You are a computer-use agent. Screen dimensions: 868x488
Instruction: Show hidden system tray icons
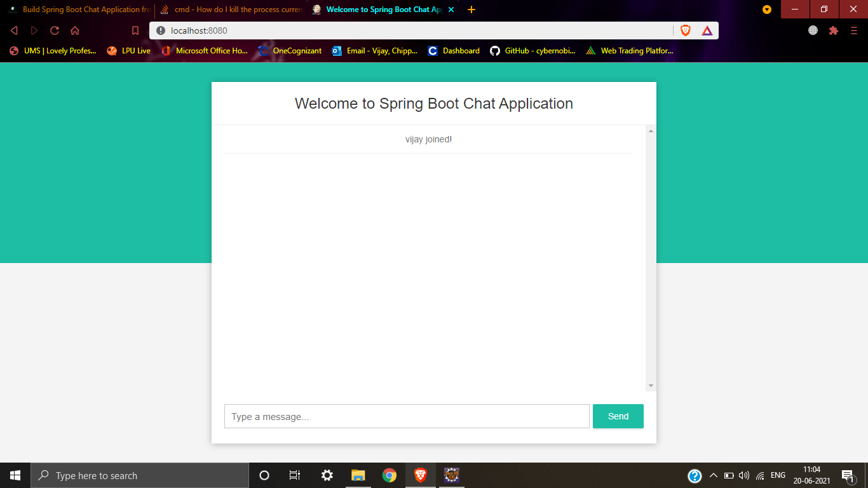pos(713,475)
